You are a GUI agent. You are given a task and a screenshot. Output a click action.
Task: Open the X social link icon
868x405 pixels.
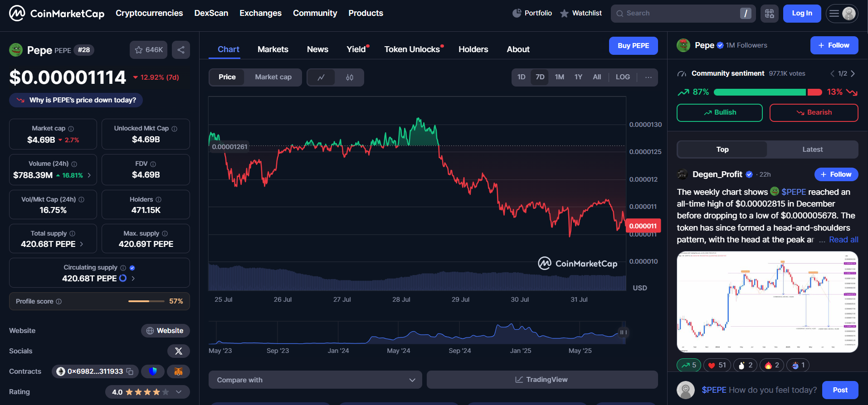(x=179, y=351)
